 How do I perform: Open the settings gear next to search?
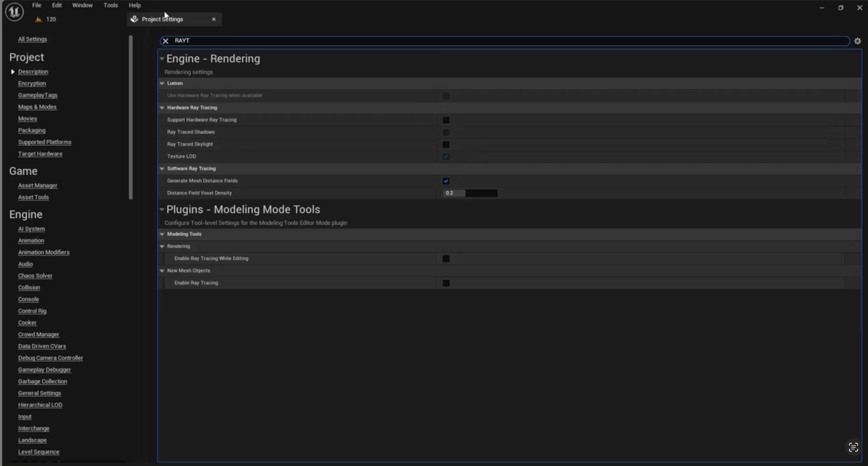[x=857, y=41]
